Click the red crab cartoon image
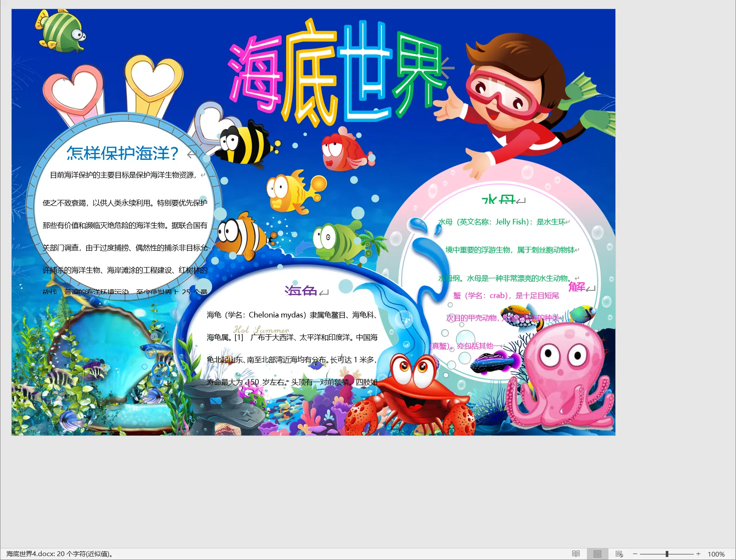The width and height of the screenshot is (736, 560). tap(409, 396)
